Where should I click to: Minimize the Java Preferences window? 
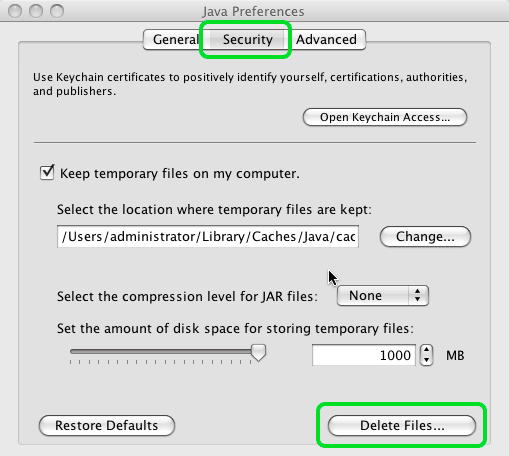tap(36, 11)
